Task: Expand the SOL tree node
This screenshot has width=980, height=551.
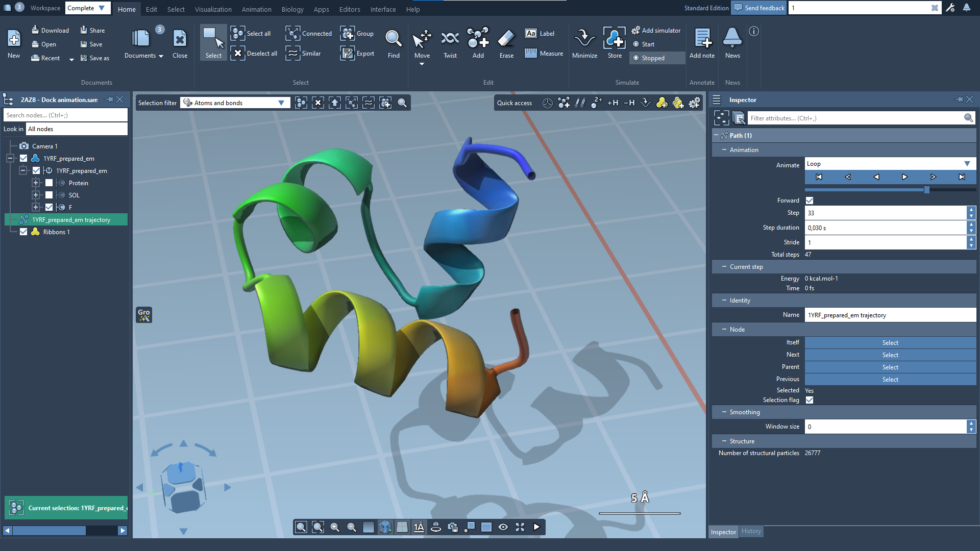Action: point(36,195)
